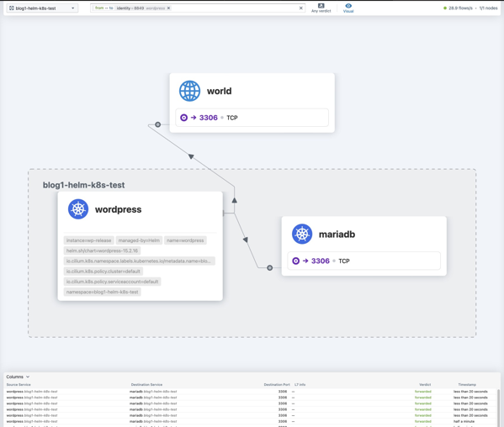Click the purple endpoint icon on world card
504x427 pixels.
[184, 118]
